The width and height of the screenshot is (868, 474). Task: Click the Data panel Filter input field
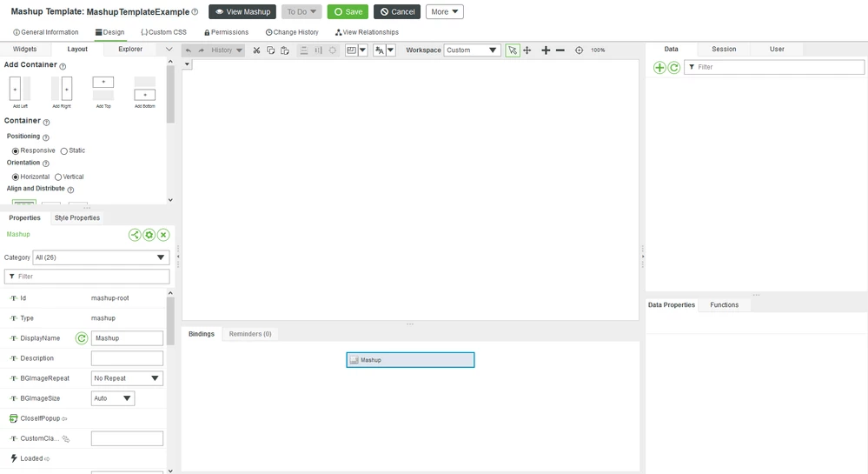[774, 67]
